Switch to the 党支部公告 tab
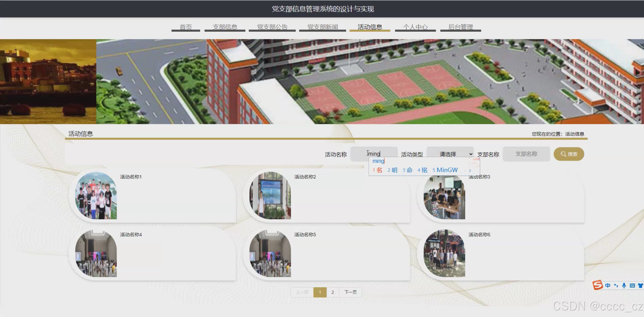The image size is (644, 317). click(x=272, y=27)
